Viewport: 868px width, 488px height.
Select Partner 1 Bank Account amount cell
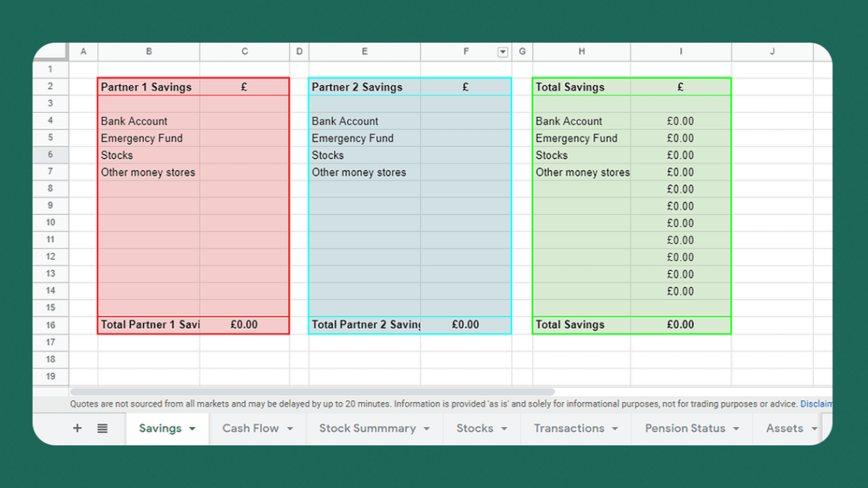[244, 121]
